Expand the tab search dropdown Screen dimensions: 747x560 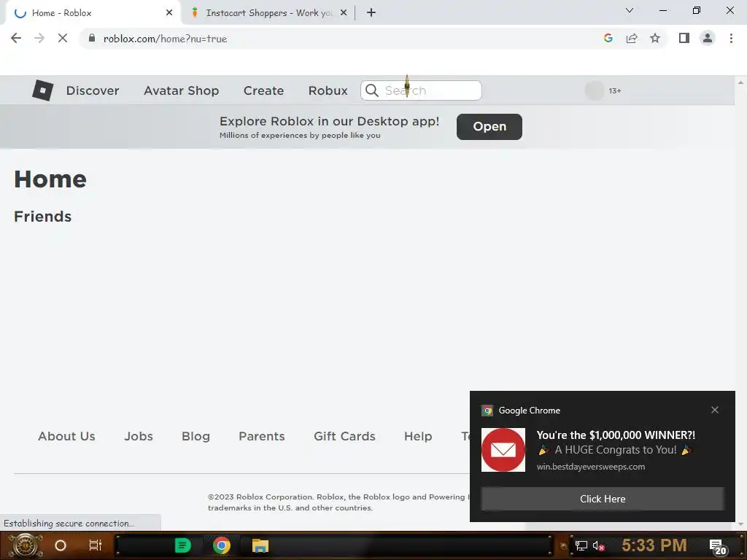[630, 10]
